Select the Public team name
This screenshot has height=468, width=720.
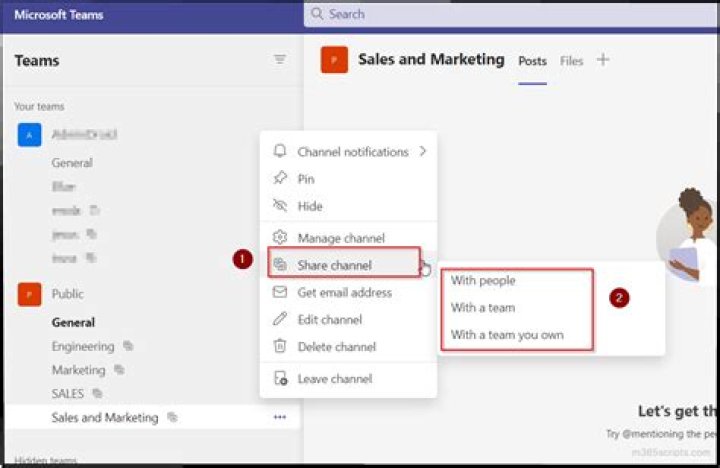(x=68, y=293)
